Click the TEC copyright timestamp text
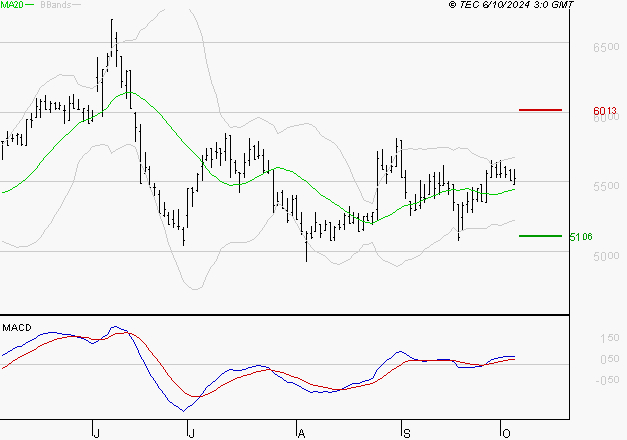The image size is (627, 440). click(x=511, y=5)
